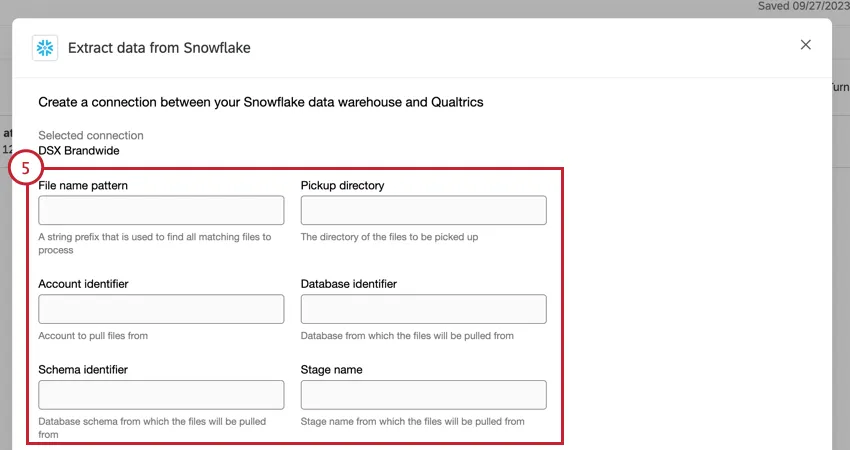Click the 'Selected connection' label
This screenshot has width=850, height=450.
point(91,136)
